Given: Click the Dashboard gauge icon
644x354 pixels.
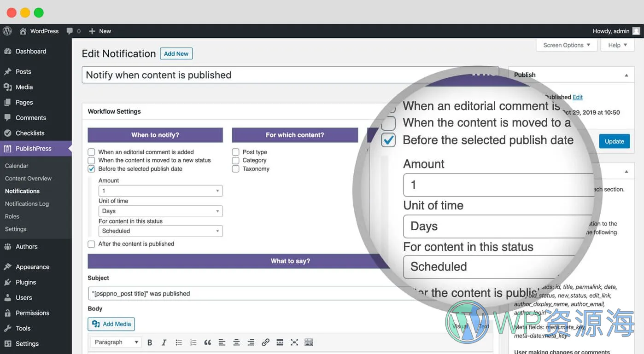Looking at the screenshot, I should (7, 52).
